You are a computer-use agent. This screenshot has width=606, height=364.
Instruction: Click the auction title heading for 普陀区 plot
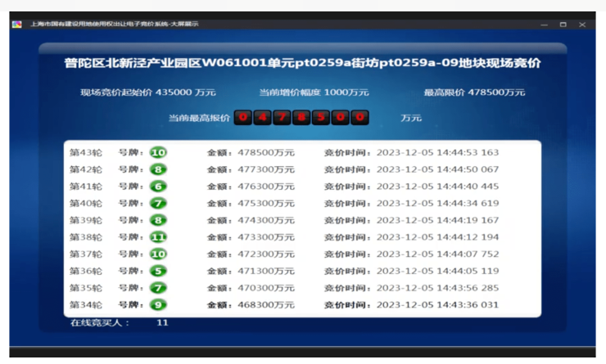click(302, 64)
